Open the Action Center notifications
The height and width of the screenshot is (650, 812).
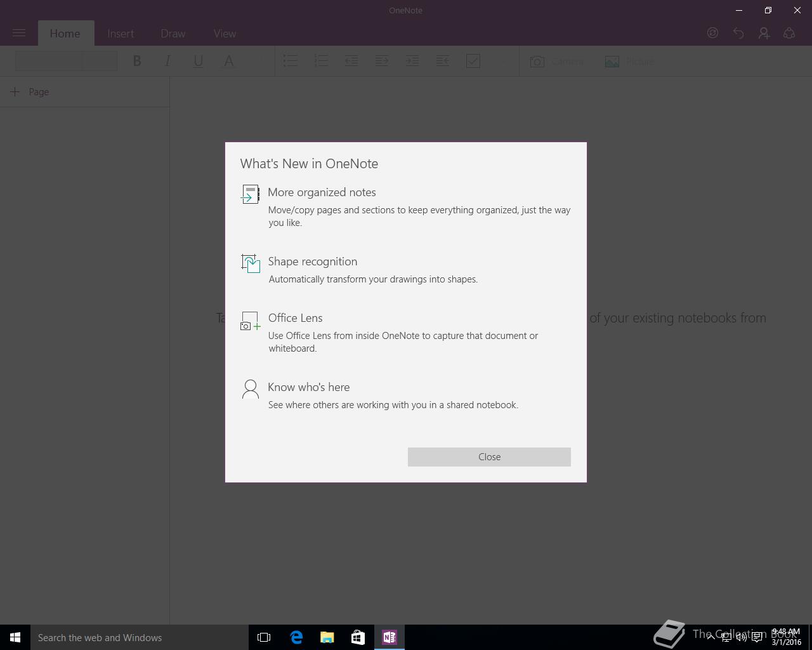coord(757,637)
